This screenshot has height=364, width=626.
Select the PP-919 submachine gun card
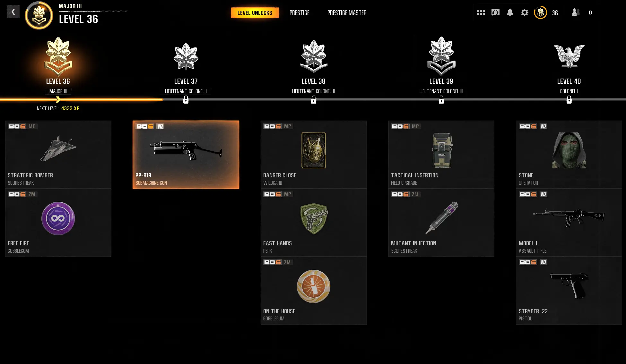pyautogui.click(x=186, y=155)
